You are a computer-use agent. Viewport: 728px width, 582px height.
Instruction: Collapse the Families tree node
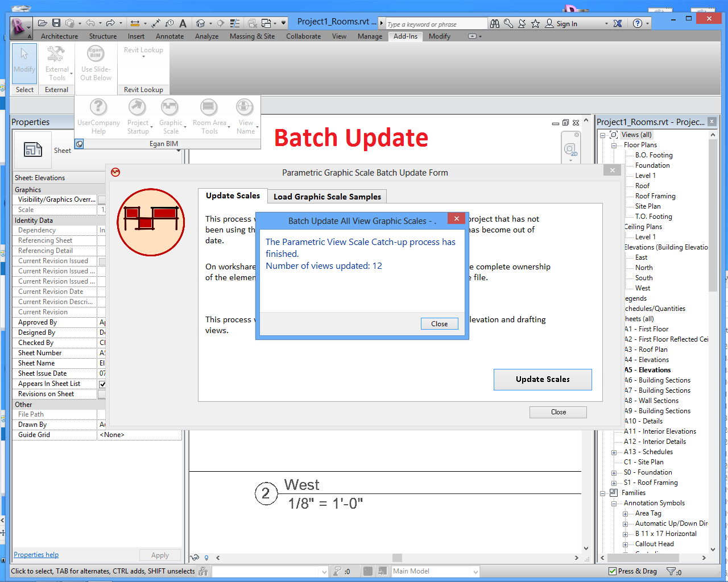point(602,493)
